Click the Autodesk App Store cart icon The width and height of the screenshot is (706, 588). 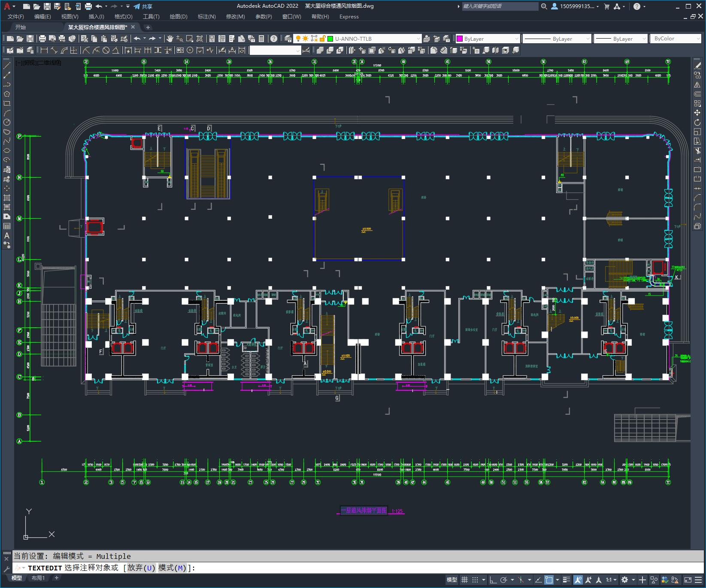point(607,6)
